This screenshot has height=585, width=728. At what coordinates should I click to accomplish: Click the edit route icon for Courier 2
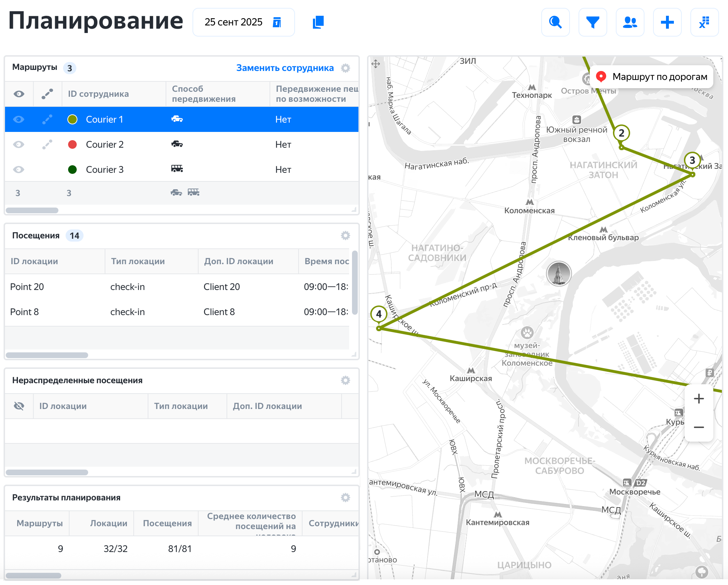(47, 144)
